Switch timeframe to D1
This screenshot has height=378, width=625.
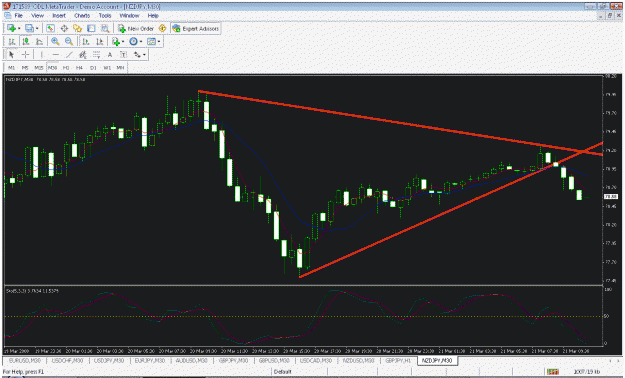(93, 68)
